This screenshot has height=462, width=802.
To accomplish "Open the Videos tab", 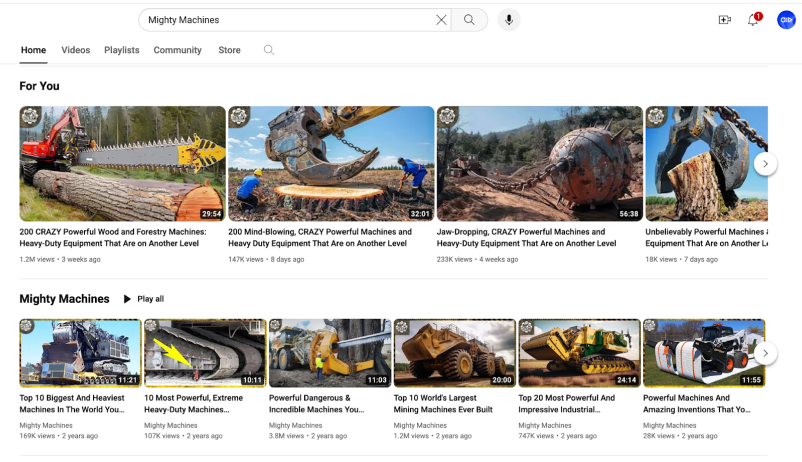I will pos(76,50).
